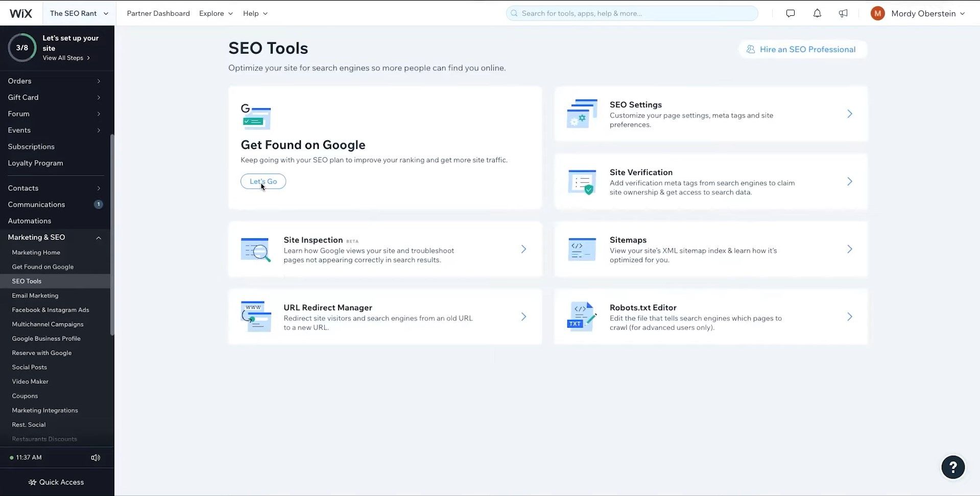The width and height of the screenshot is (980, 496).
Task: Click the 3/8 setup progress circle
Action: pyautogui.click(x=22, y=47)
